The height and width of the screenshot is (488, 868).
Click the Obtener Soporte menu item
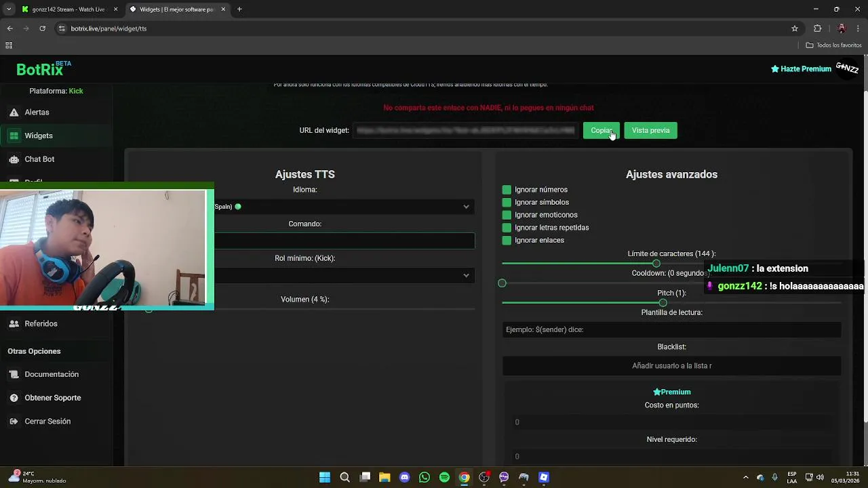point(53,398)
